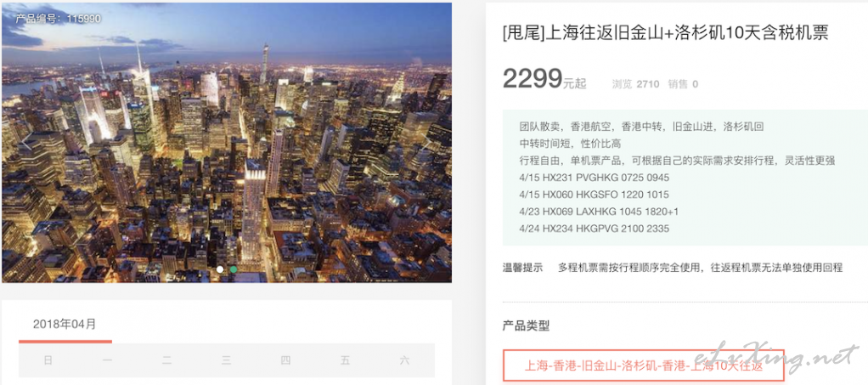Click flight line HX060 HKGSFO

point(594,195)
